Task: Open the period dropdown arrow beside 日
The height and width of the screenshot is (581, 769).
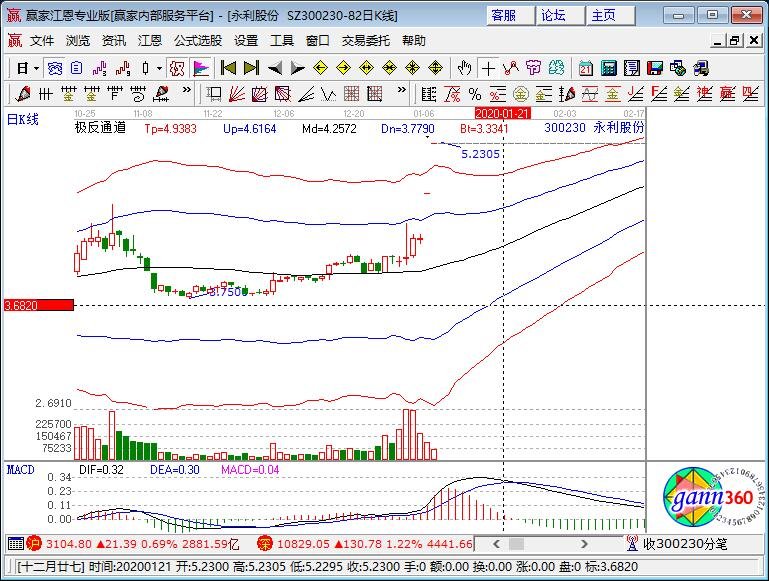Action: pyautogui.click(x=36, y=68)
